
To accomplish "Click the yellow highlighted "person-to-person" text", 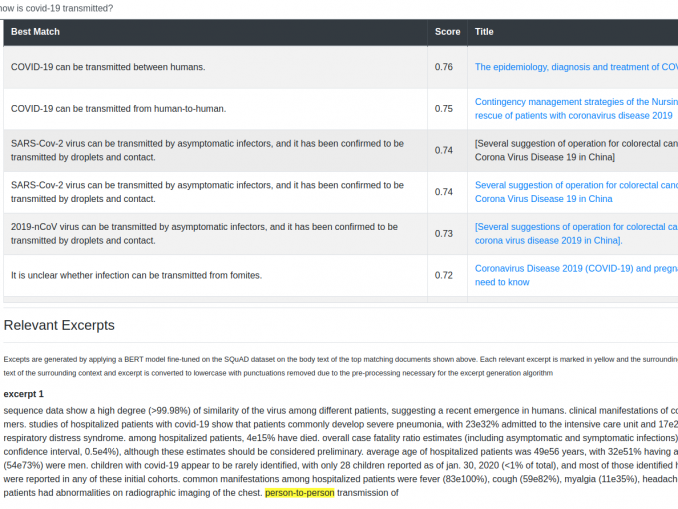I will click(x=299, y=493).
